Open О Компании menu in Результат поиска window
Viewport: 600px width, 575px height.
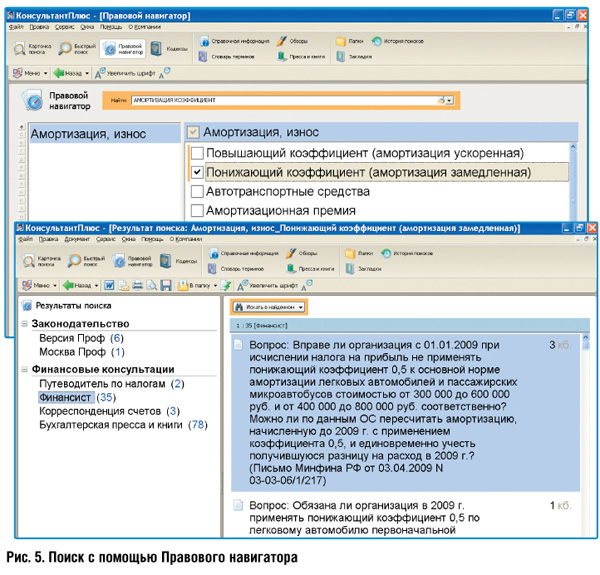(x=186, y=239)
